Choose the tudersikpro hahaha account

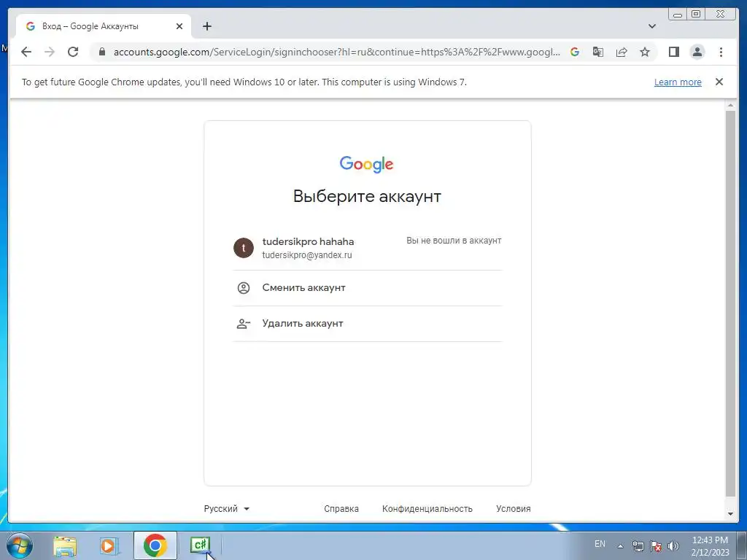click(368, 248)
